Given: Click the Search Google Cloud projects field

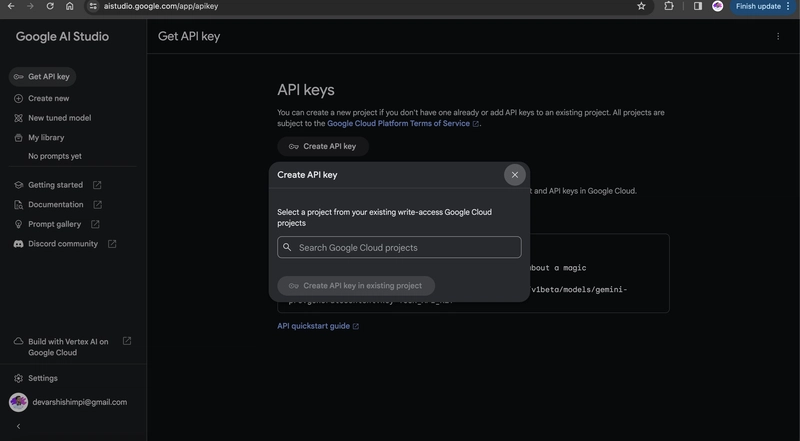Looking at the screenshot, I should [x=399, y=247].
